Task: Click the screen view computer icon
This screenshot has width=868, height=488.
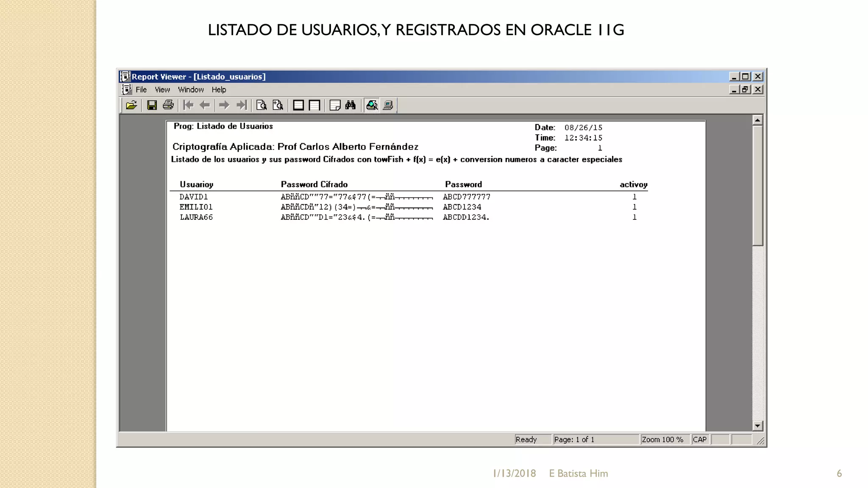Action: pos(388,105)
